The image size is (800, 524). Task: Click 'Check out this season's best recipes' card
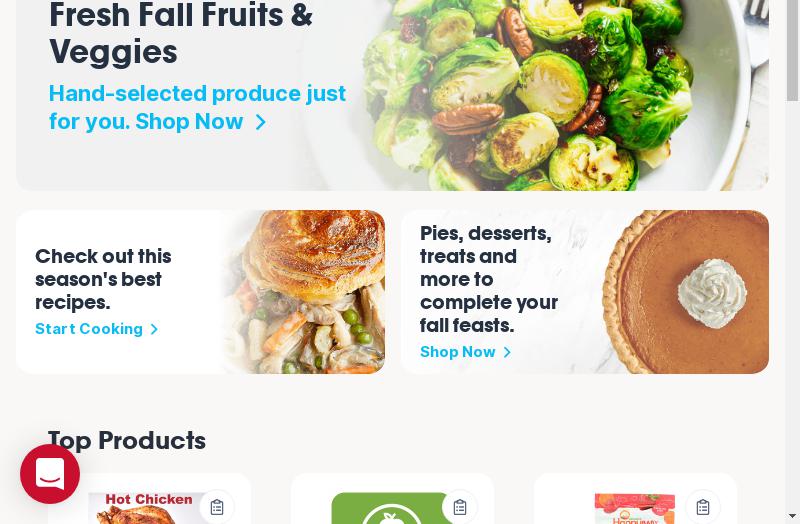point(201,292)
